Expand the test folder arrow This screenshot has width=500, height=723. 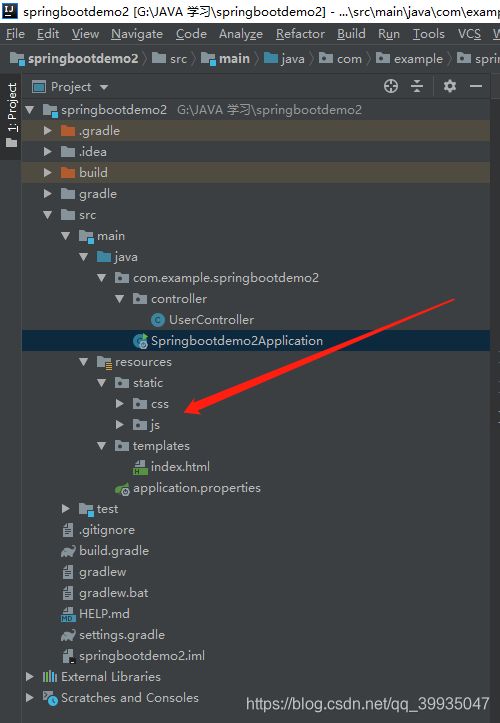click(x=65, y=509)
